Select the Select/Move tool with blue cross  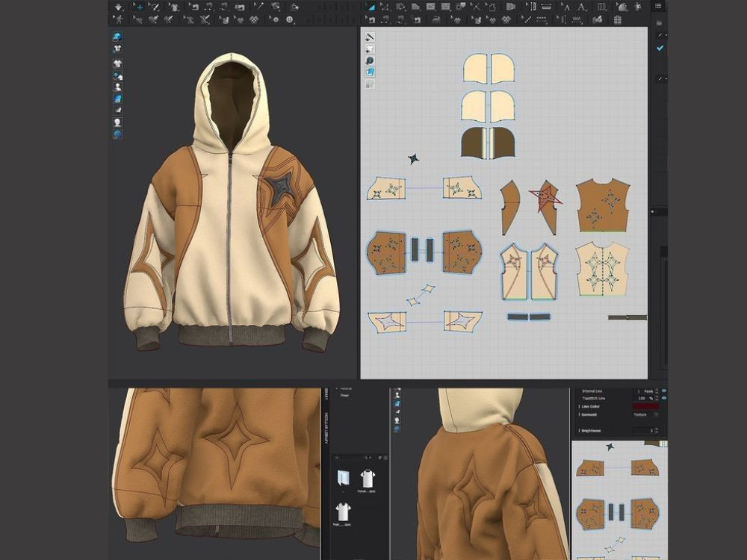click(x=139, y=7)
